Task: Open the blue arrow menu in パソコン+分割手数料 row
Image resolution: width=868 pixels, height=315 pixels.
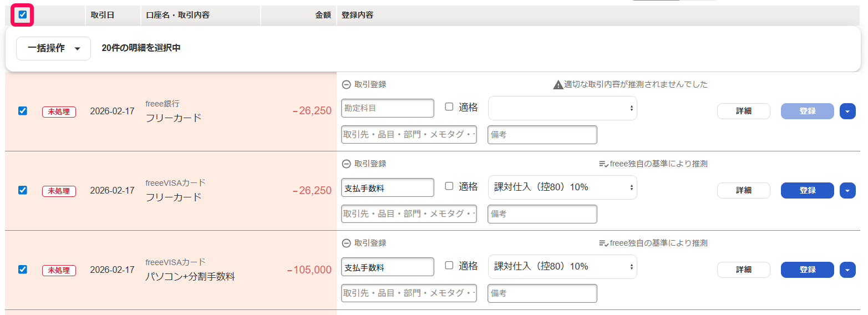Action: (x=847, y=270)
